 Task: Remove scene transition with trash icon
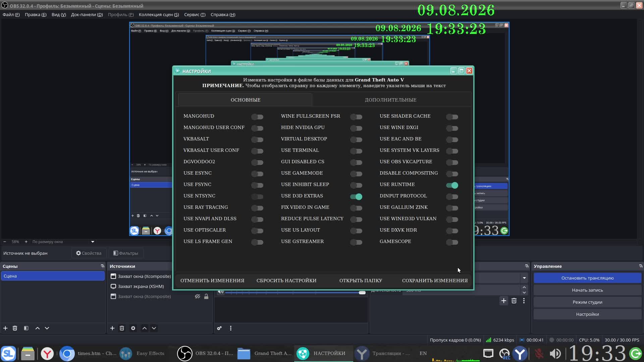point(514,301)
